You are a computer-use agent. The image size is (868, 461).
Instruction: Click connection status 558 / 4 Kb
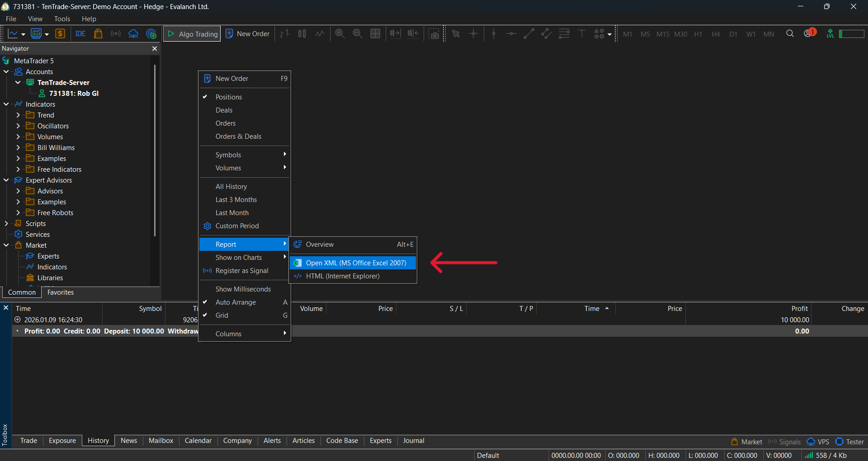click(x=826, y=456)
